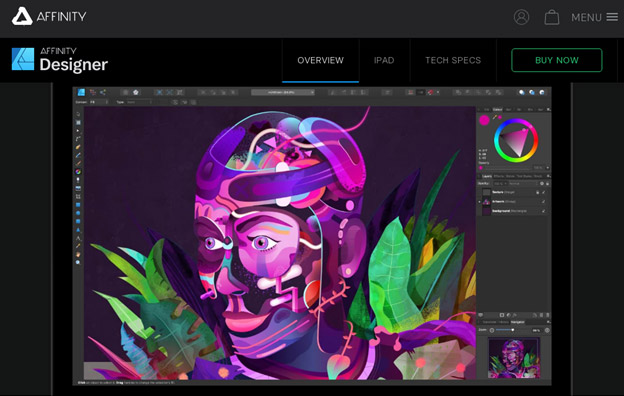Switch to the OVERVIEW tab
The height and width of the screenshot is (396, 624).
(320, 60)
